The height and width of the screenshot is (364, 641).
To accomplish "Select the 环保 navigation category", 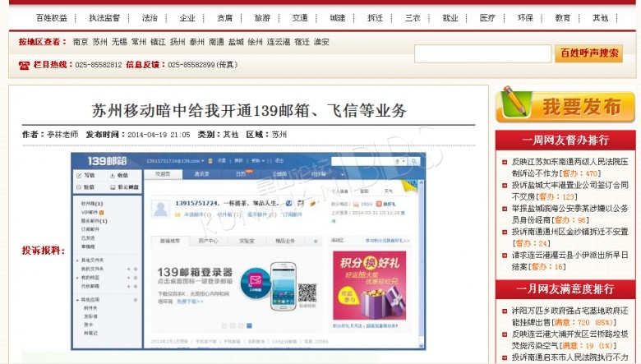I will 525,17.
